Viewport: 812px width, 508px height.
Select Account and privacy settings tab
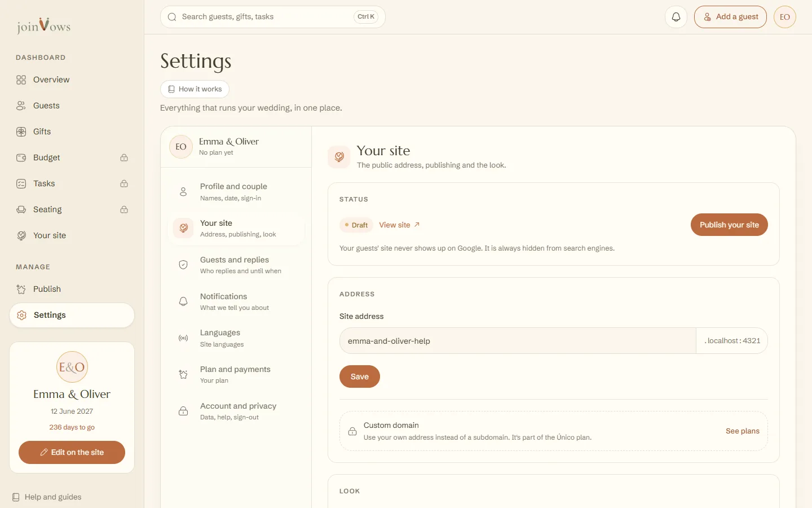[236, 411]
